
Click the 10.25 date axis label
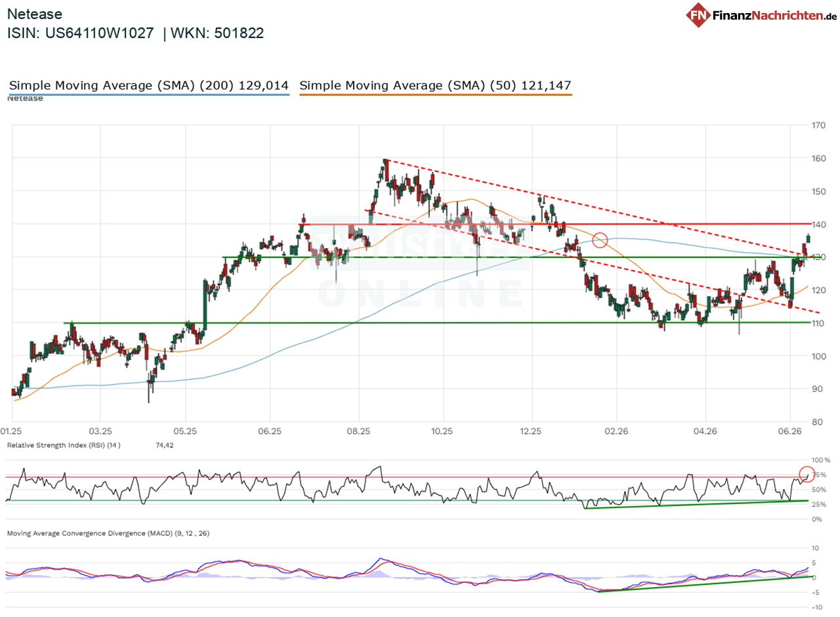(x=443, y=431)
